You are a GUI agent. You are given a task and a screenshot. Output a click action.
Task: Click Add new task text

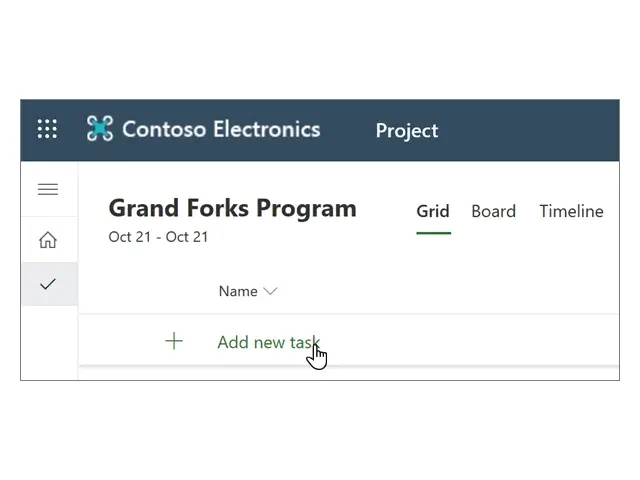(267, 342)
